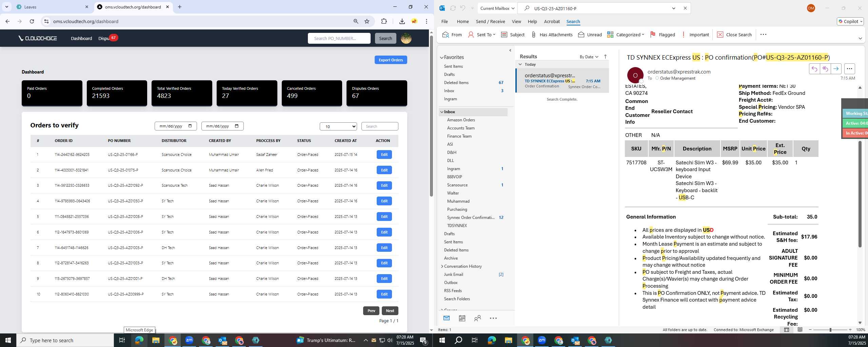
Task: Click zoom out minus on Outlook status bar
Action: pos(810,330)
